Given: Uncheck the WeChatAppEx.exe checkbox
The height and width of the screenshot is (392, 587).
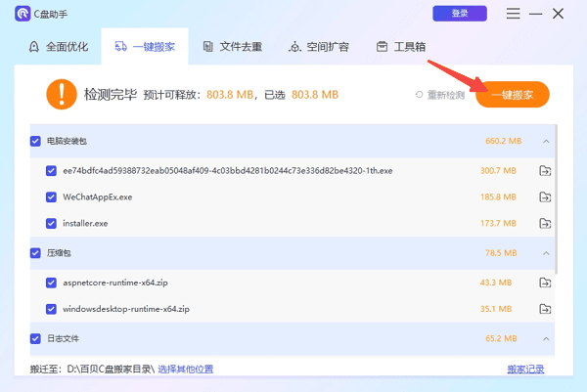Looking at the screenshot, I should pos(51,197).
